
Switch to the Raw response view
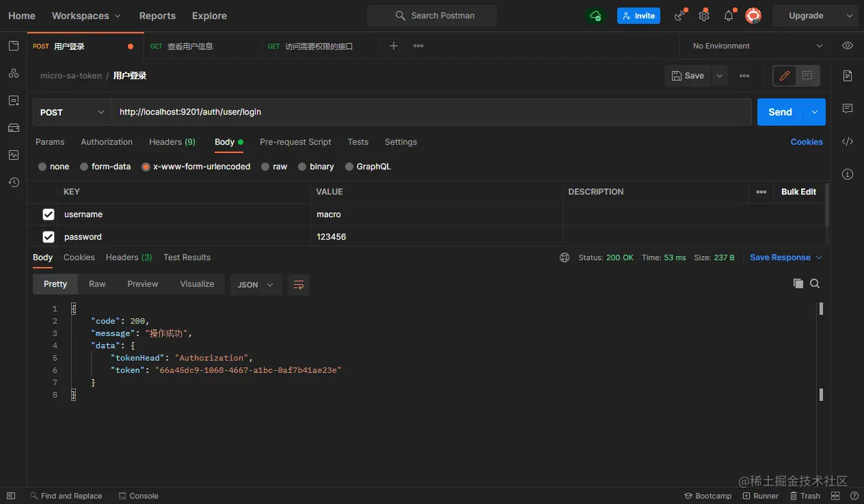pos(97,284)
